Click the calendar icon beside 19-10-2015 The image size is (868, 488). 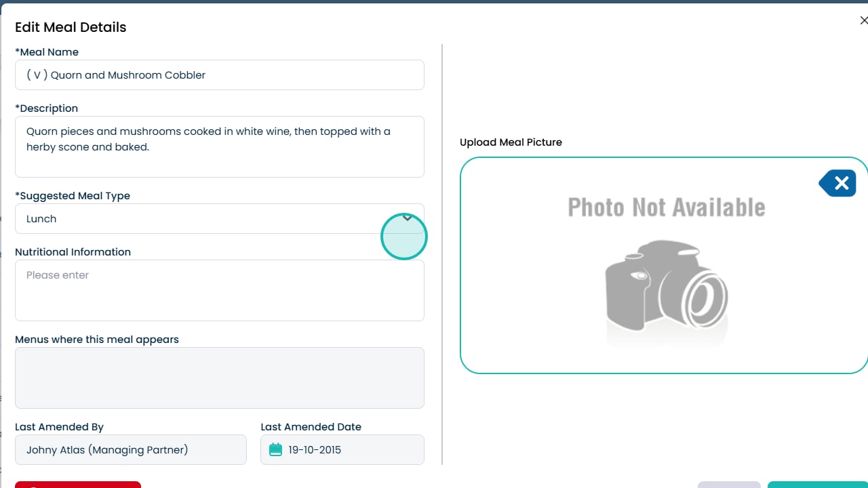coord(275,449)
